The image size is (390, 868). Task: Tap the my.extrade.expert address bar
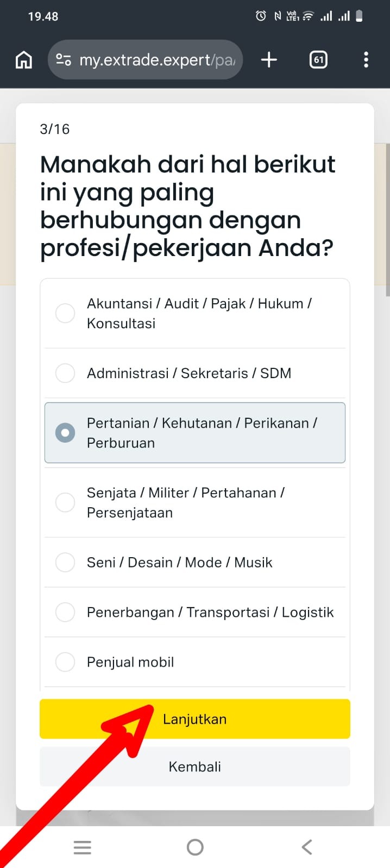point(158,60)
